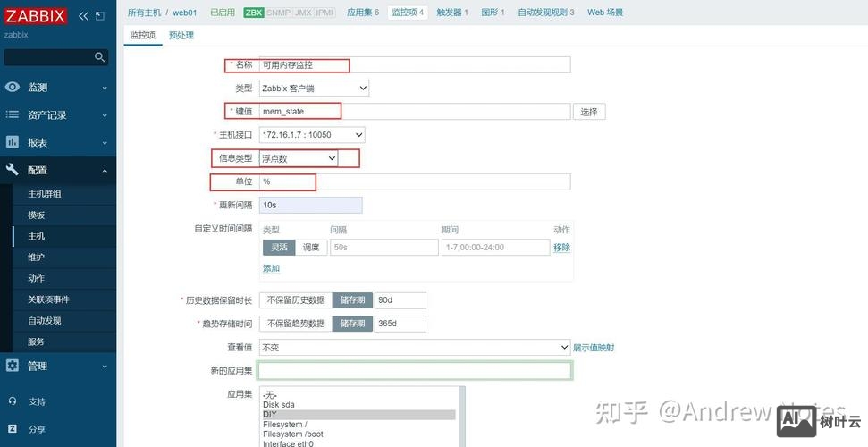Screen dimensions: 868x447
Task: Open the 应用集 6 tab
Action: point(363,13)
